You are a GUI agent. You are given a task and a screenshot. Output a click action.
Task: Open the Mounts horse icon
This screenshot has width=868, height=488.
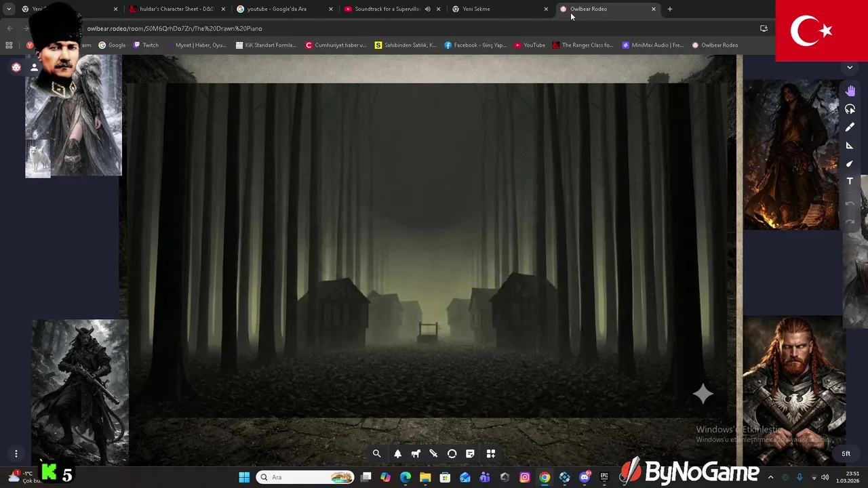point(416,454)
